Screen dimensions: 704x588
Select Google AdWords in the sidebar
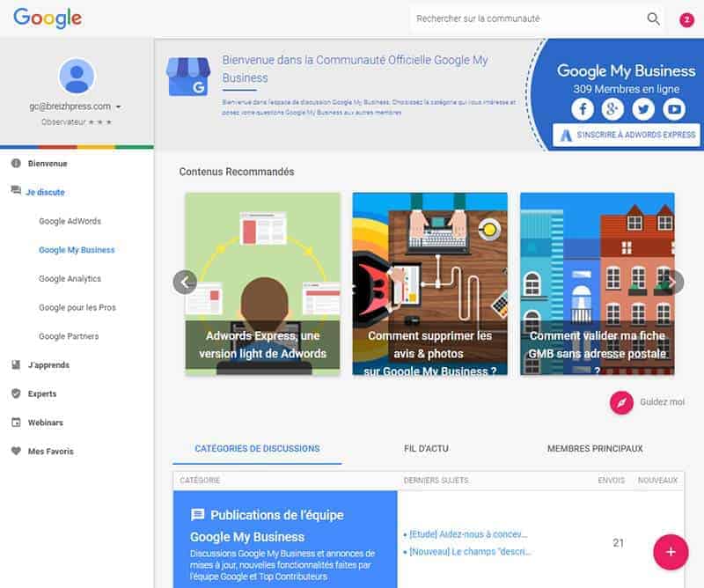[70, 221]
